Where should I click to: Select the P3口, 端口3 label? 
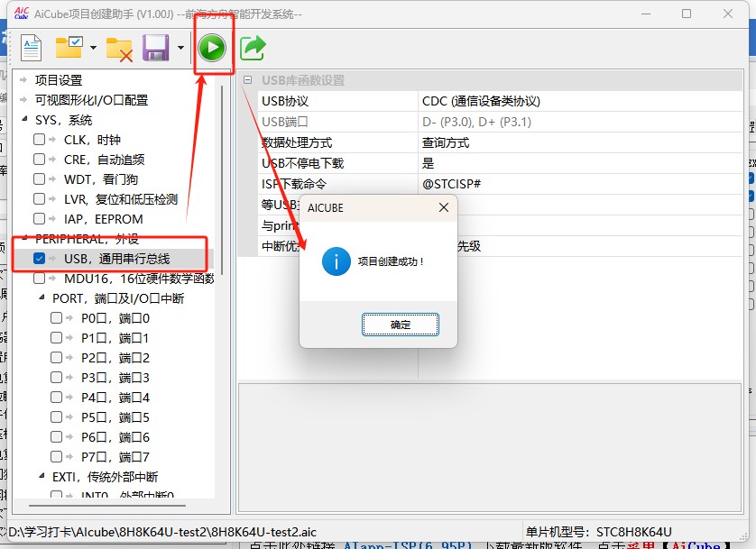click(x=115, y=377)
